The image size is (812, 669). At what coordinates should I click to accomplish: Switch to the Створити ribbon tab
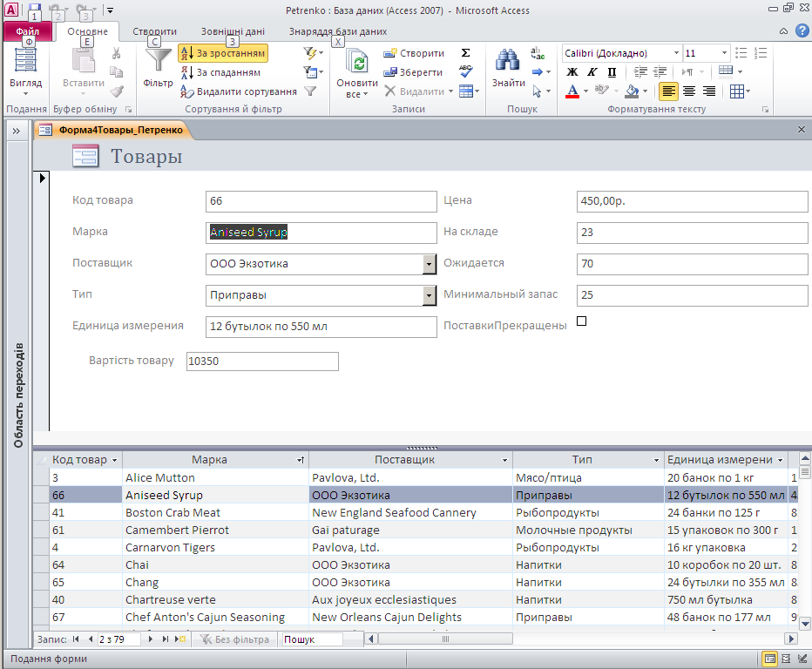(154, 31)
